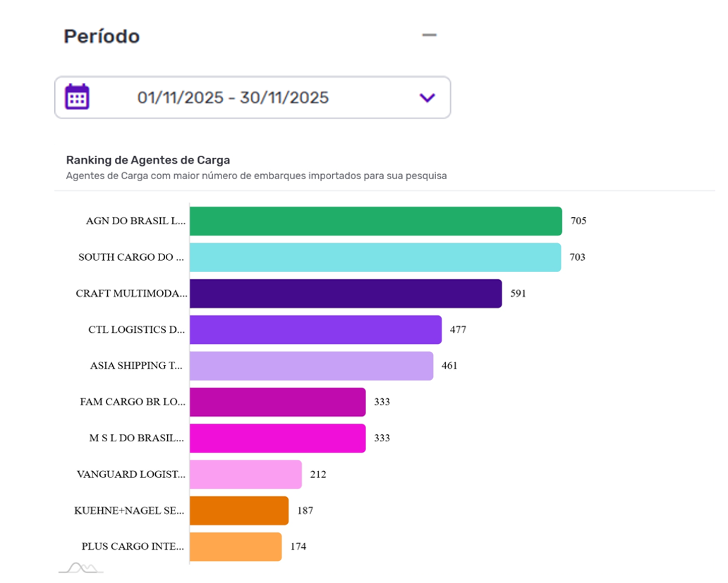Collapse the Período section with minus icon
Viewport: 728px width, 583px height.
pyautogui.click(x=429, y=35)
